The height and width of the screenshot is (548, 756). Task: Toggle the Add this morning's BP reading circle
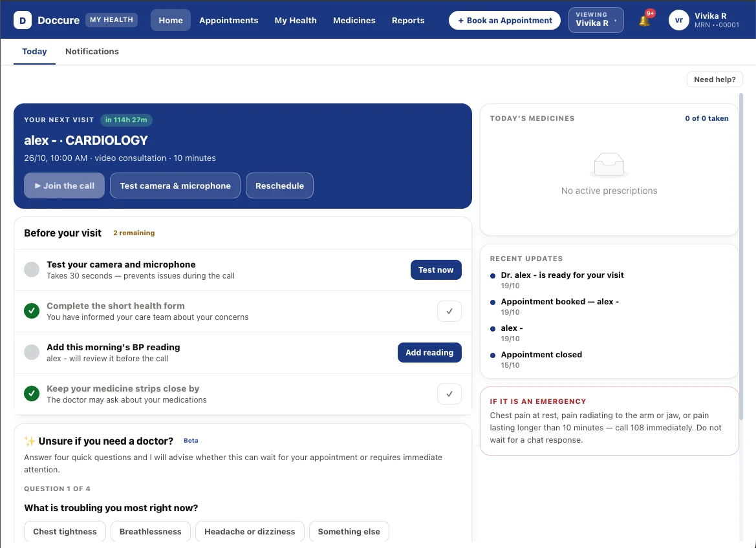click(x=32, y=352)
